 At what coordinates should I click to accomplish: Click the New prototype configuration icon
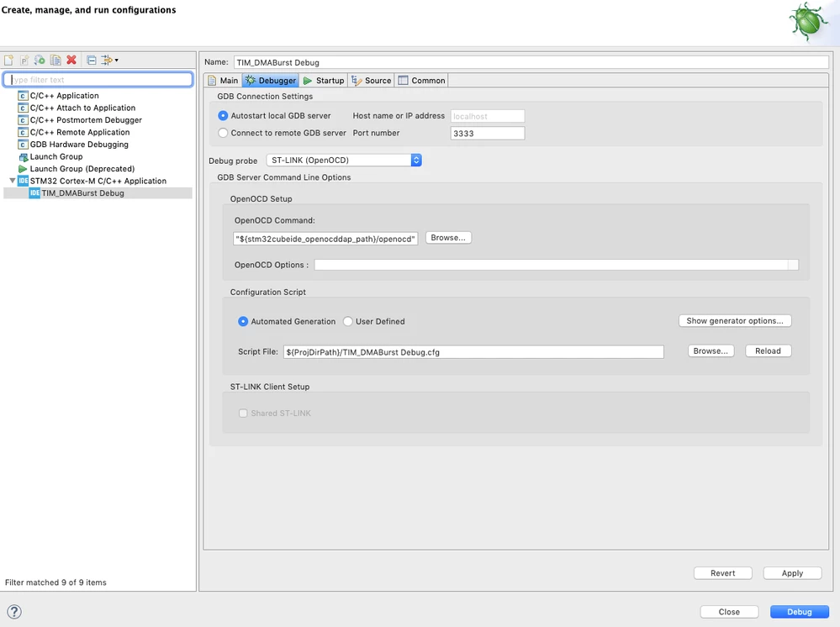[x=24, y=60]
